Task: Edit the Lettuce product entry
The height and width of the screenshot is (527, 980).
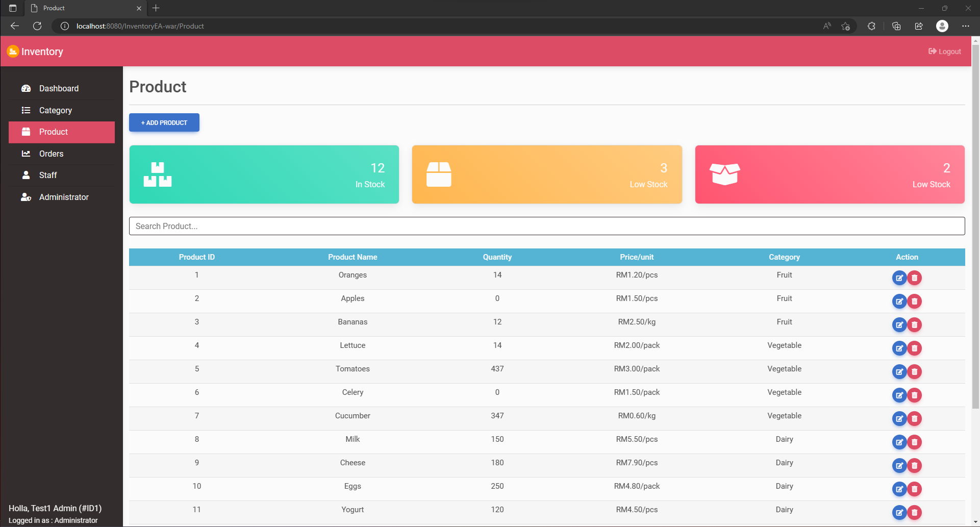Action: (x=899, y=348)
